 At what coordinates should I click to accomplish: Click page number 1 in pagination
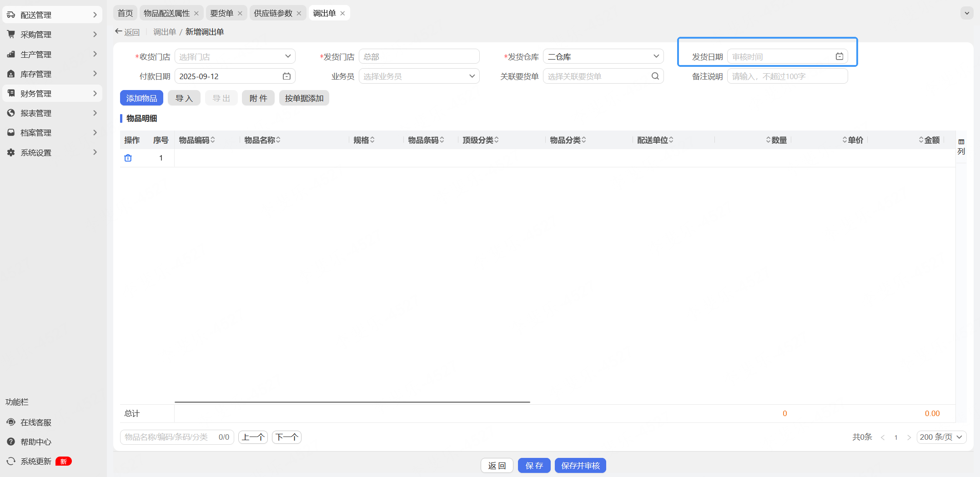point(896,437)
